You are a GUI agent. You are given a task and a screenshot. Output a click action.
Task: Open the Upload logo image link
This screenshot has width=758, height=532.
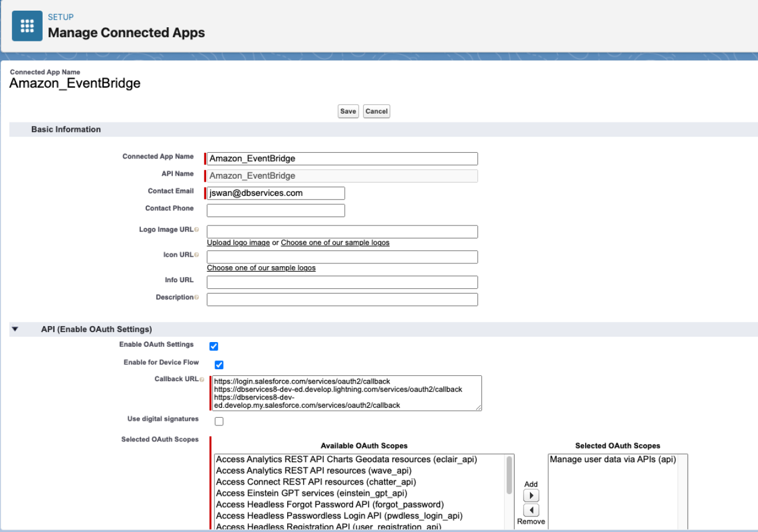click(x=238, y=243)
